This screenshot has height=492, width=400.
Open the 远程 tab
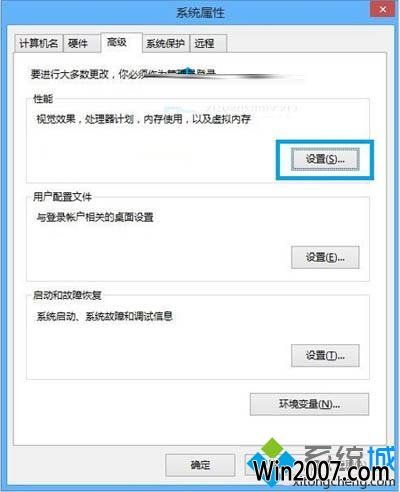point(208,43)
